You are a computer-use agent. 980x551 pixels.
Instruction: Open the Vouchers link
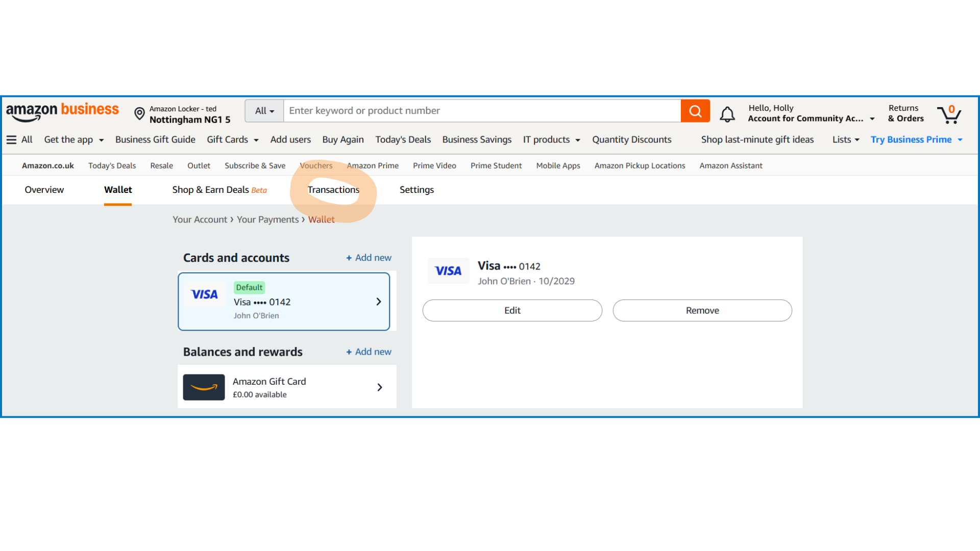[316, 166]
